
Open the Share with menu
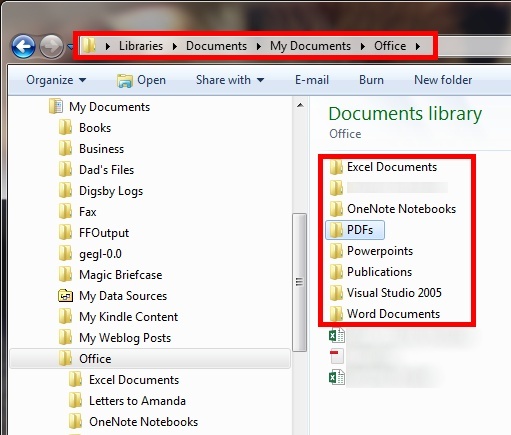(x=230, y=80)
